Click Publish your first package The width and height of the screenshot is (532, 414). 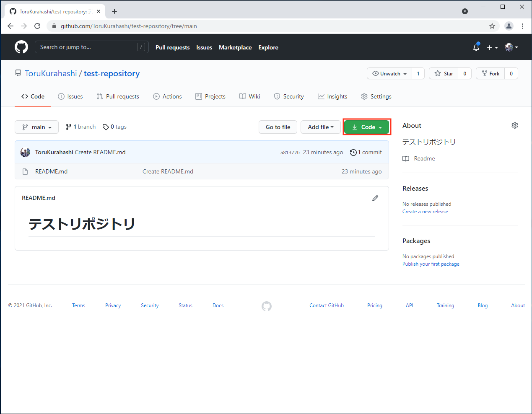pyautogui.click(x=431, y=264)
